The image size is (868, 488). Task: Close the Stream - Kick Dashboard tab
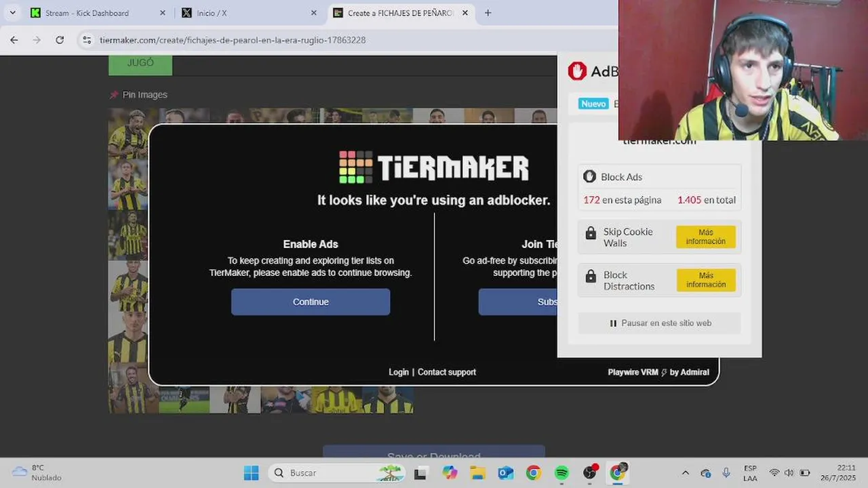[162, 13]
